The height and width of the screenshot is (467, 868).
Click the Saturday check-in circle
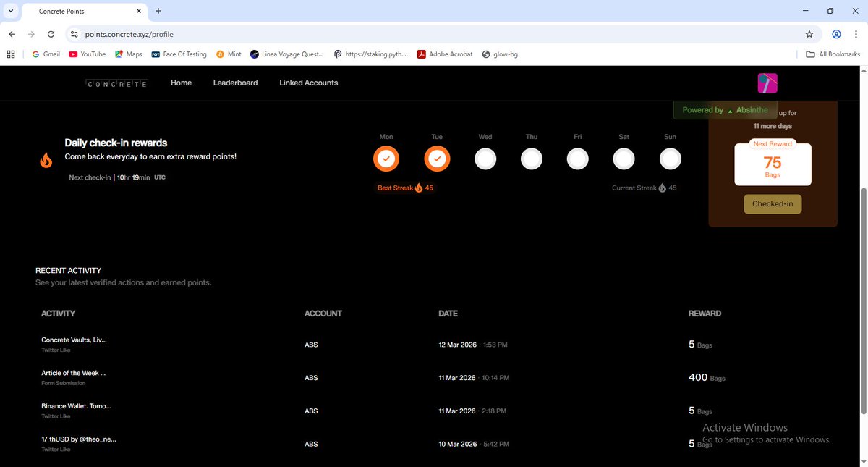[624, 159]
